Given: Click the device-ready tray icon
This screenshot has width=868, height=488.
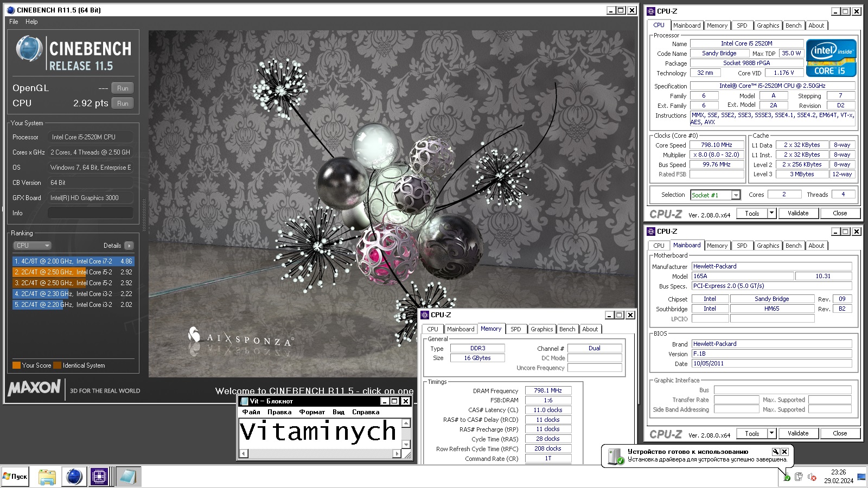Looking at the screenshot, I should coord(787,477).
